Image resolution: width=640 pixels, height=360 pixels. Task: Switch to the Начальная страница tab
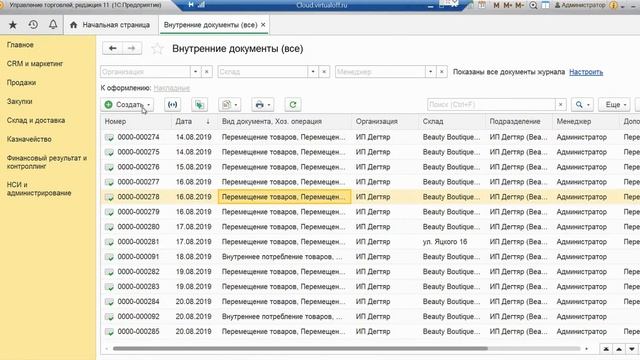point(110,25)
